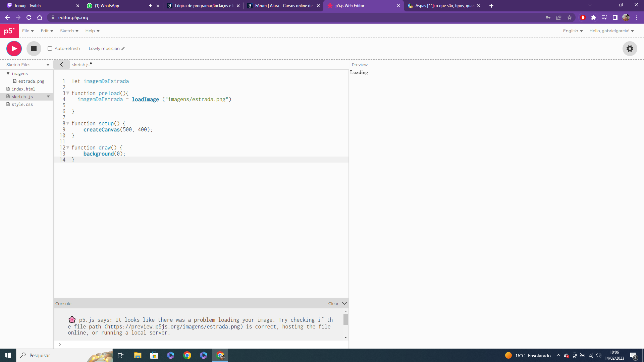Show hidden system tray icons
Viewport: 644px width, 362px height.
[x=558, y=355]
